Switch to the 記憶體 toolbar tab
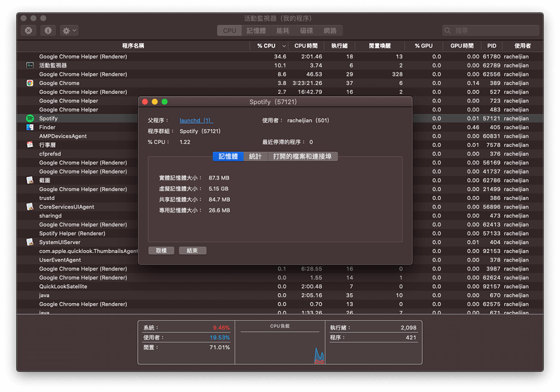The width and height of the screenshot is (560, 392). (256, 31)
